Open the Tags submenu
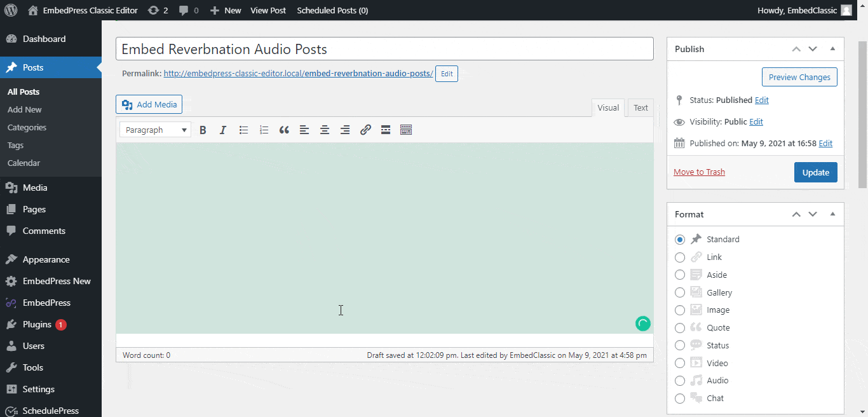Viewport: 868px width, 417px height. (15, 145)
